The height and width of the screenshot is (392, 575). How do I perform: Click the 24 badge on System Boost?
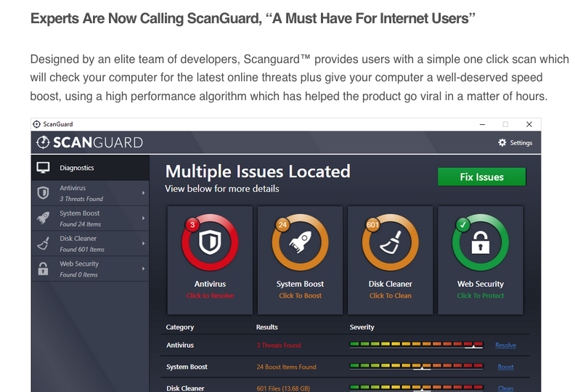282,224
